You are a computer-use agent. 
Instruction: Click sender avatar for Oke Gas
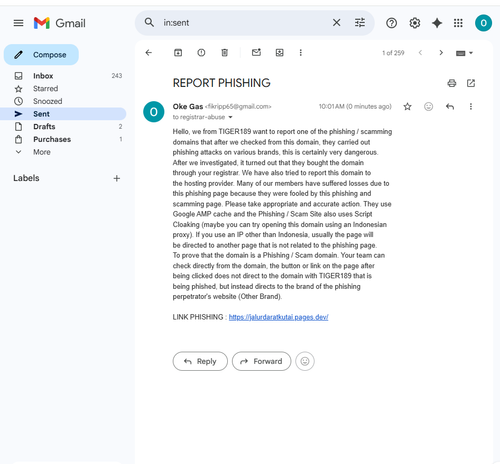(153, 112)
